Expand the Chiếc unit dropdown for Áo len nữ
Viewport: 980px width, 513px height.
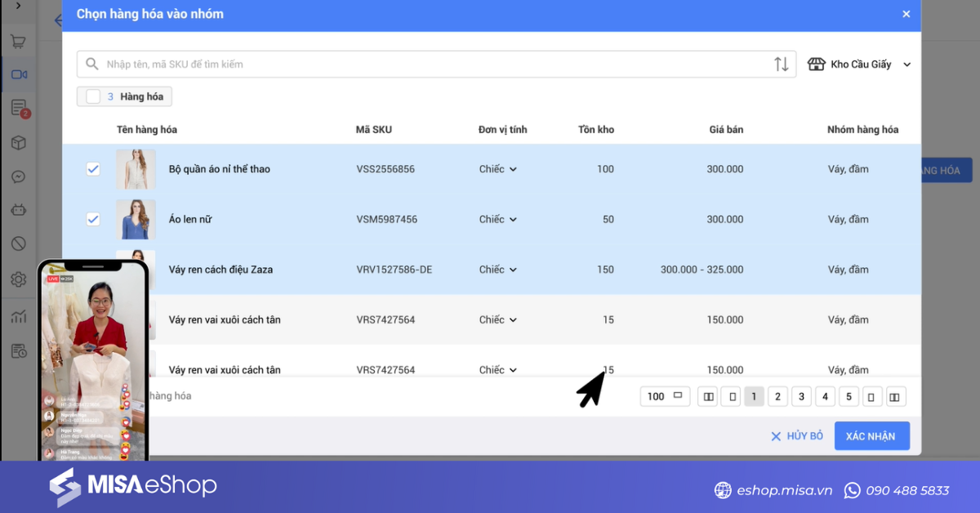(498, 219)
